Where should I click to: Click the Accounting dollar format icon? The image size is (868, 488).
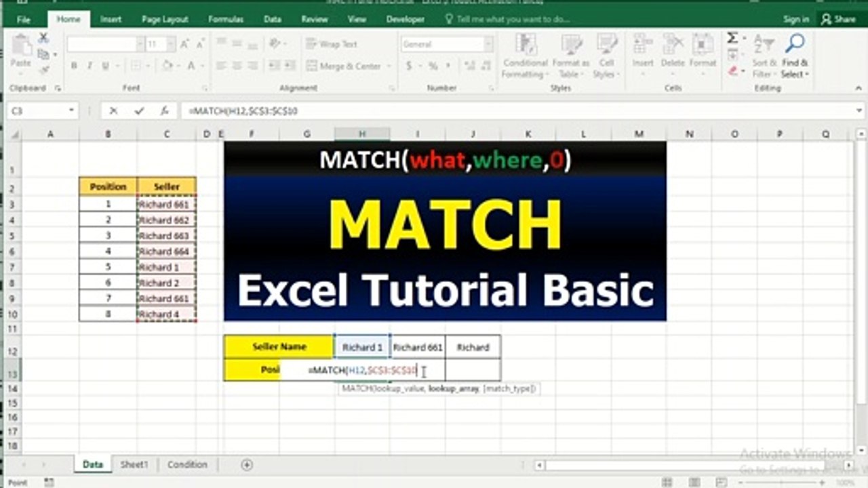click(x=410, y=66)
